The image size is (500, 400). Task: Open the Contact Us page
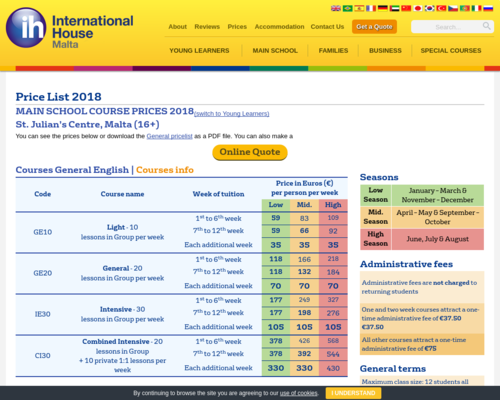pos(327,27)
